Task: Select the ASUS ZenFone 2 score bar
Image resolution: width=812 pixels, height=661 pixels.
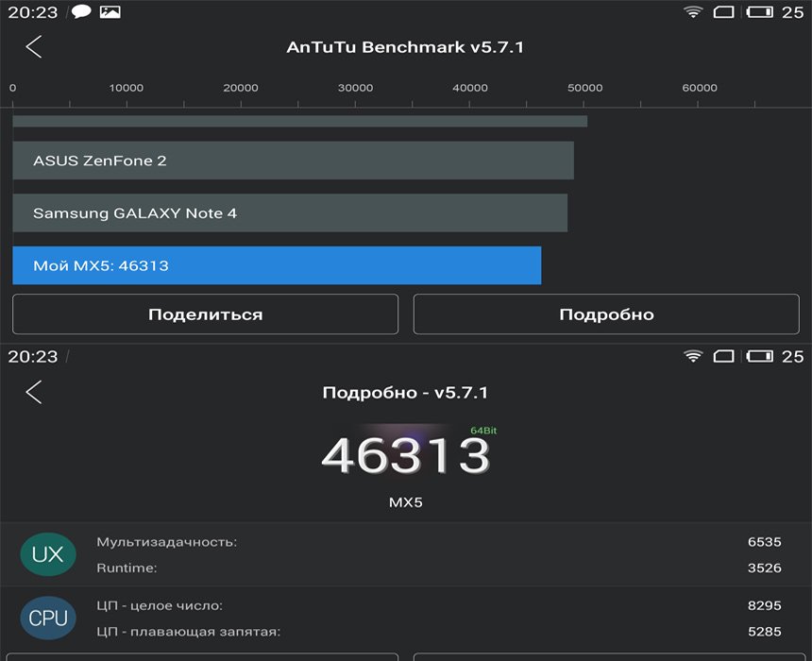Action: pos(293,161)
